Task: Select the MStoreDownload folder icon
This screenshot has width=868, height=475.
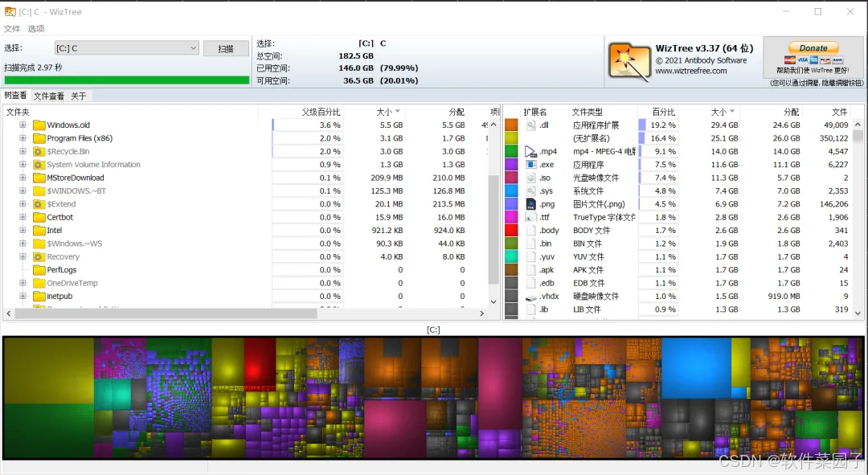Action: click(39, 178)
